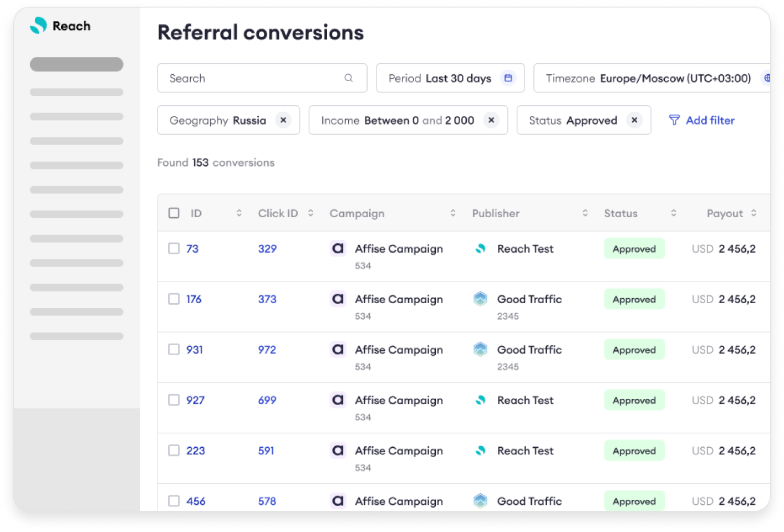Viewport: 784px width, 532px height.
Task: Open click ID 329 link
Action: click(267, 249)
